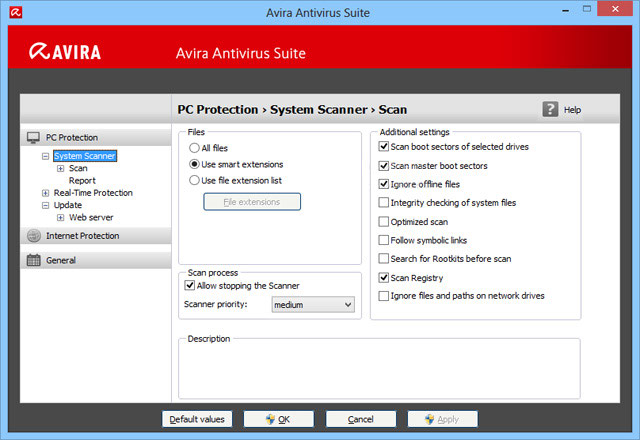The width and height of the screenshot is (640, 440).
Task: Select System Scanner in the tree
Action: tap(85, 156)
